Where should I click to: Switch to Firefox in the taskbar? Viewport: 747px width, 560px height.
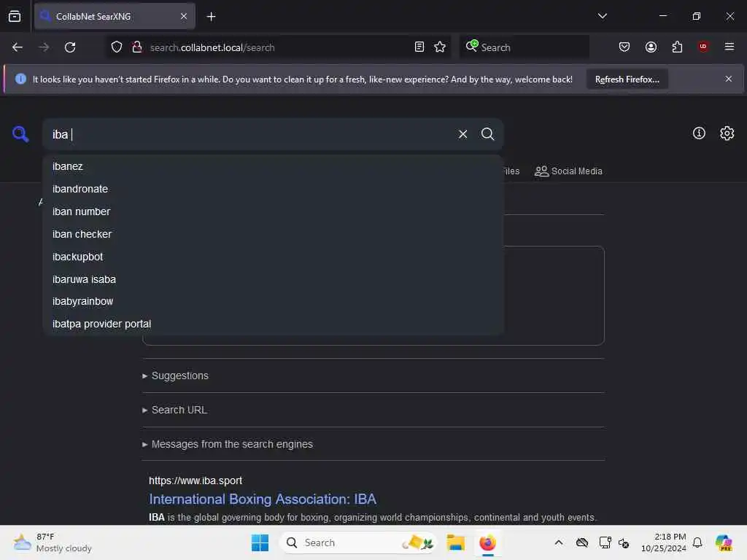coord(487,542)
